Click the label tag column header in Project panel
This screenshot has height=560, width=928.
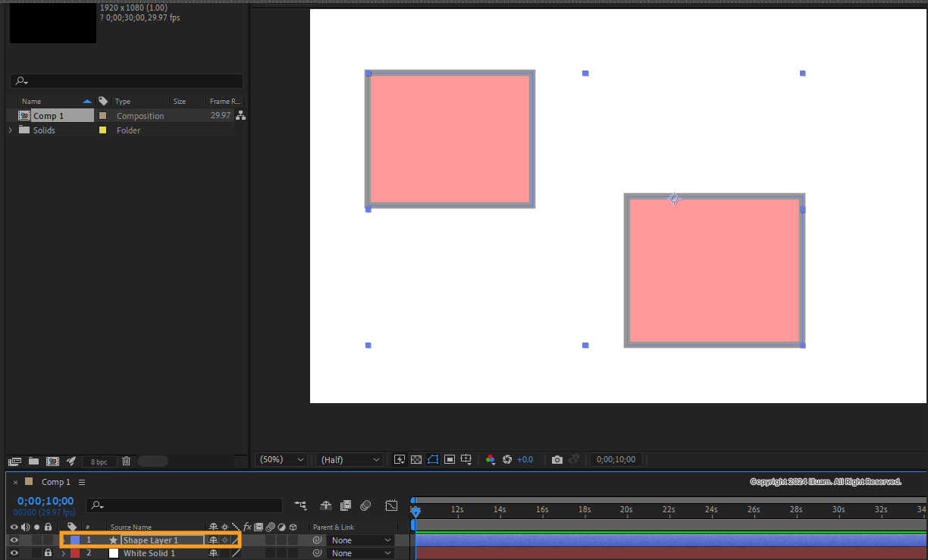[x=103, y=102]
